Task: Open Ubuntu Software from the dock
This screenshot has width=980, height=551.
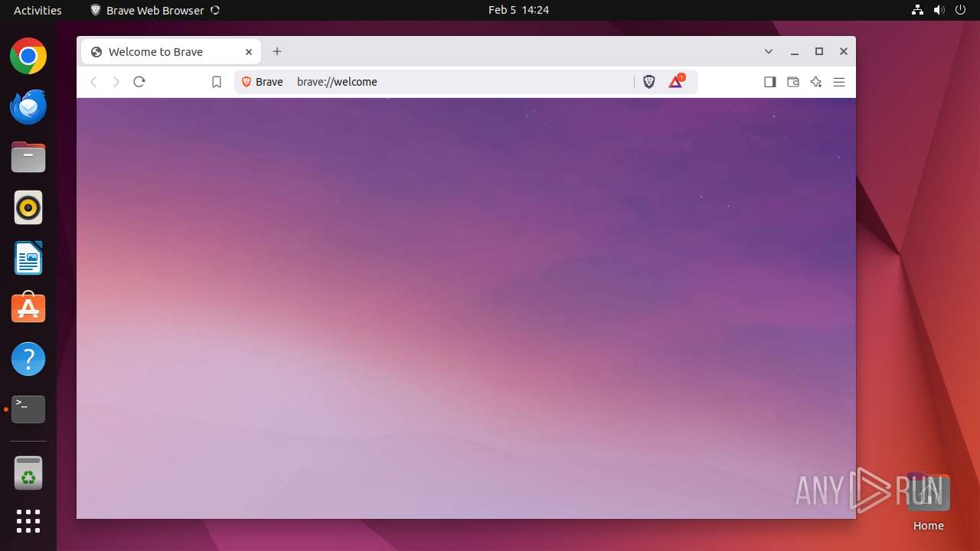Action: point(28,308)
